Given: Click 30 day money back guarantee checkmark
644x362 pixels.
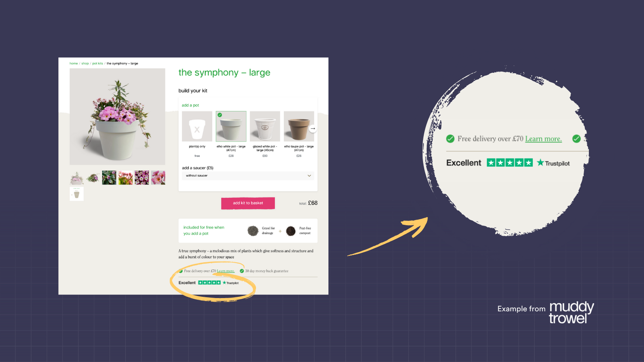Looking at the screenshot, I should point(242,271).
